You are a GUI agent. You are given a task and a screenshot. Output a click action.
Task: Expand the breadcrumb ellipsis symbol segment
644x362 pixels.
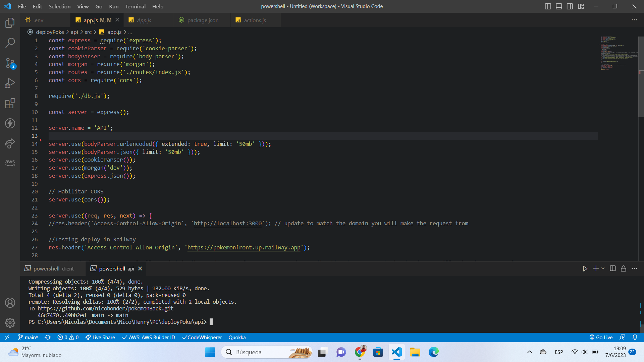tap(130, 32)
